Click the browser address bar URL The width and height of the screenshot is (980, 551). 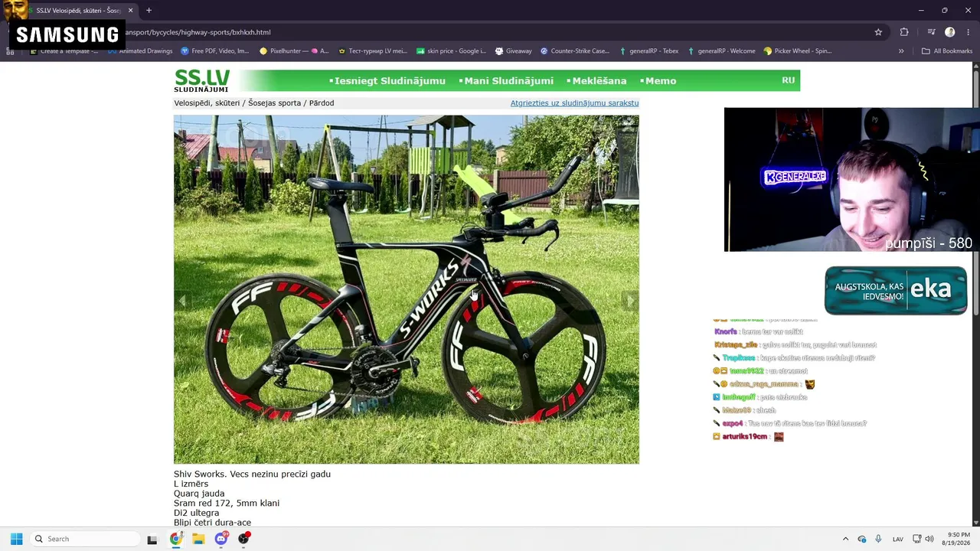point(198,32)
